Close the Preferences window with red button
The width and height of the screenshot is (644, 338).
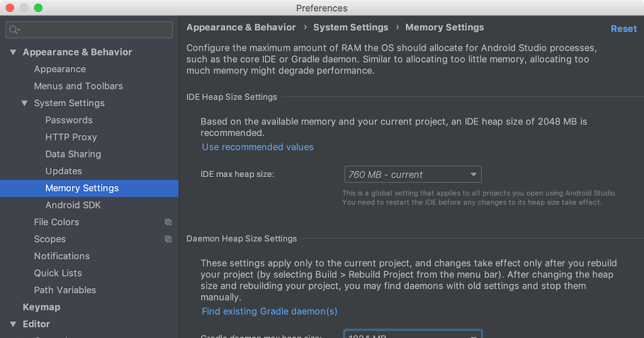[10, 8]
